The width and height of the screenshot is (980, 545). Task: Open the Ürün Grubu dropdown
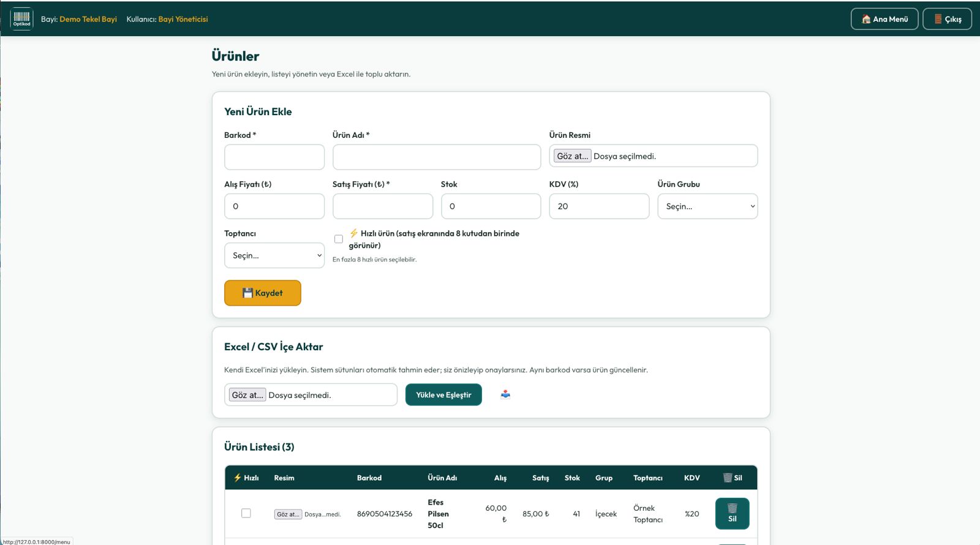coord(707,206)
